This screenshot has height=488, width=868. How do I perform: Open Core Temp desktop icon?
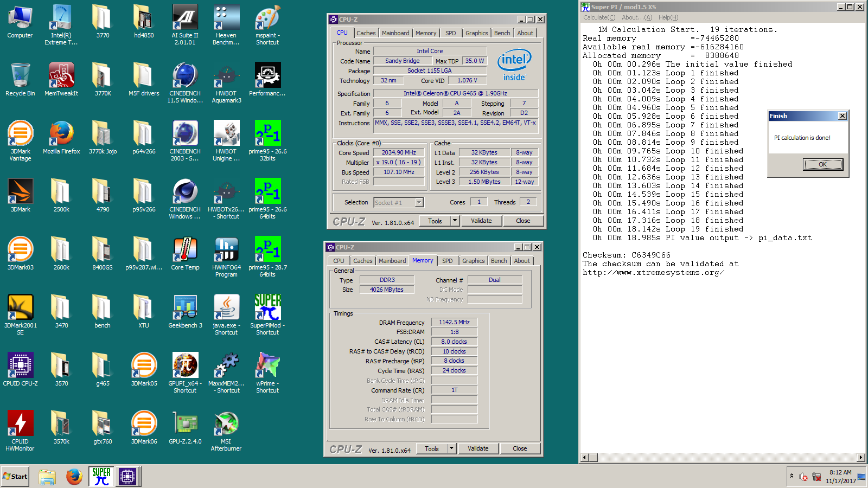[185, 253]
